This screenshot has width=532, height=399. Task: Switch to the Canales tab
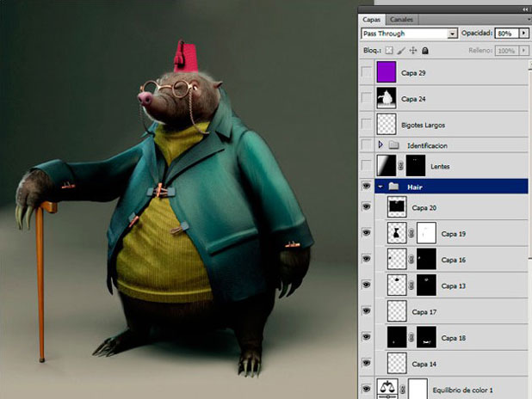click(x=401, y=20)
